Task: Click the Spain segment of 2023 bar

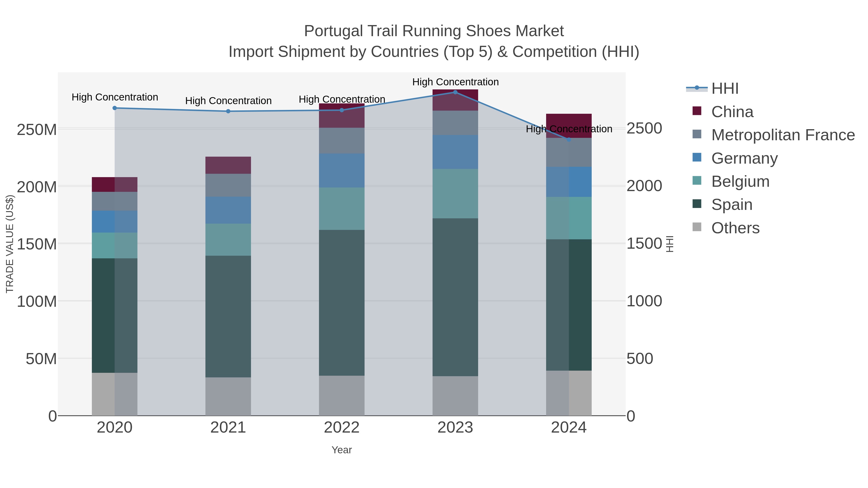Action: (455, 297)
